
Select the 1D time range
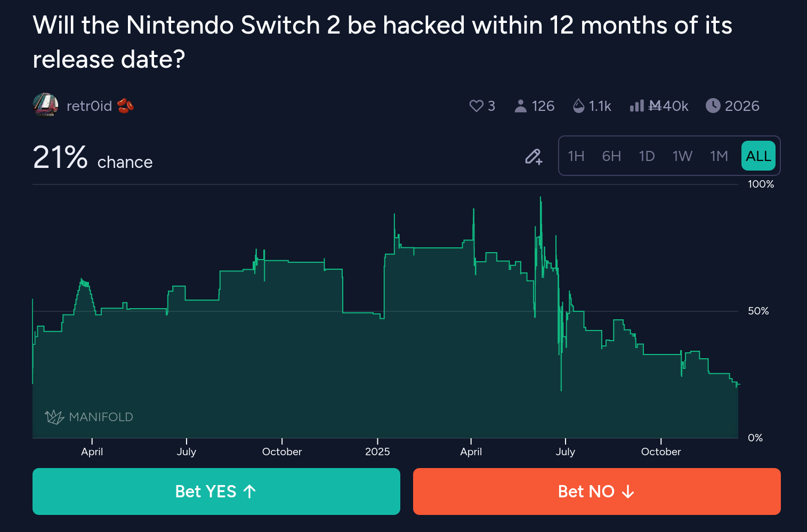(647, 156)
